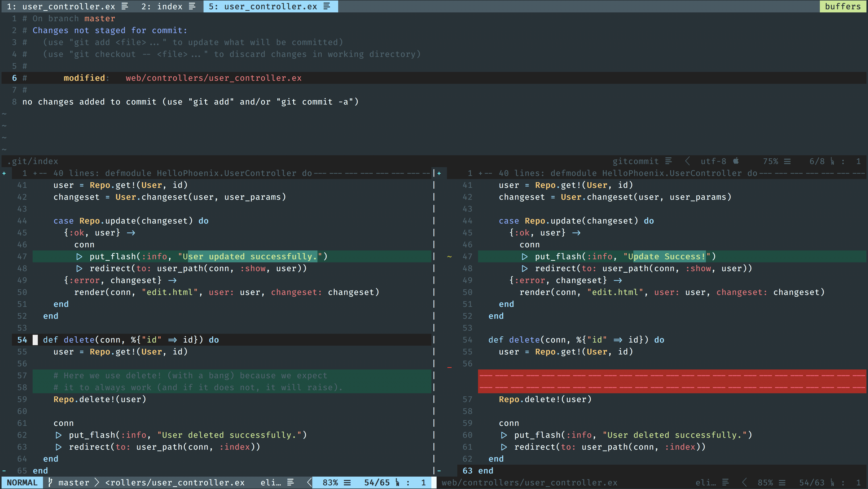
Task: Click pipe arrow before put_flash on left line 62
Action: click(x=59, y=435)
